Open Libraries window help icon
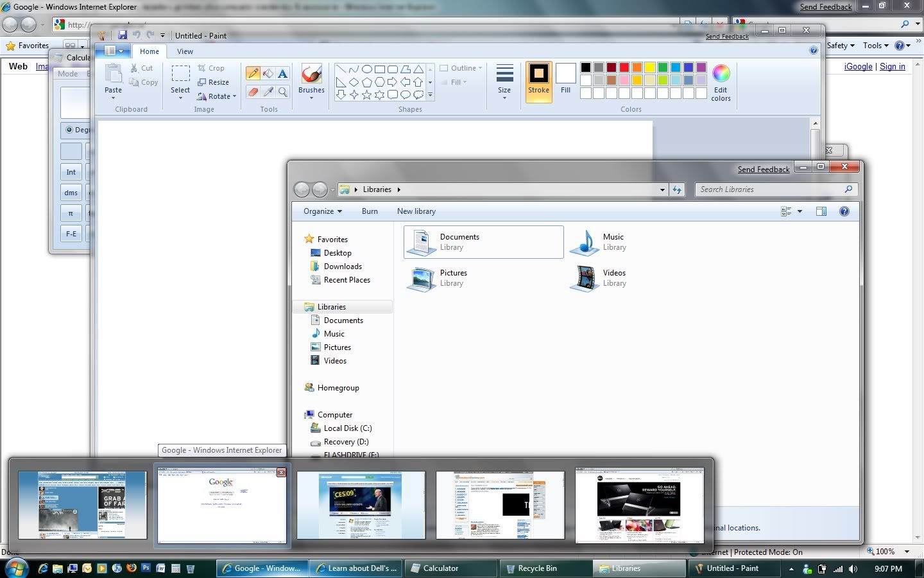 point(844,211)
